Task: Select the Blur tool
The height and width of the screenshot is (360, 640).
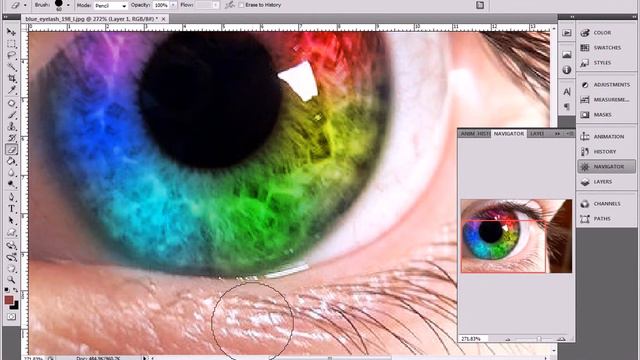Action: pyautogui.click(x=11, y=173)
